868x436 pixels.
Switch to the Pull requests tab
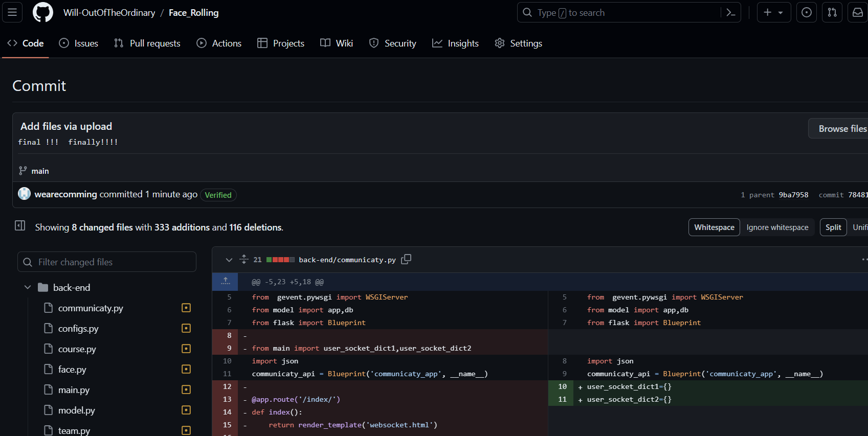pyautogui.click(x=147, y=43)
